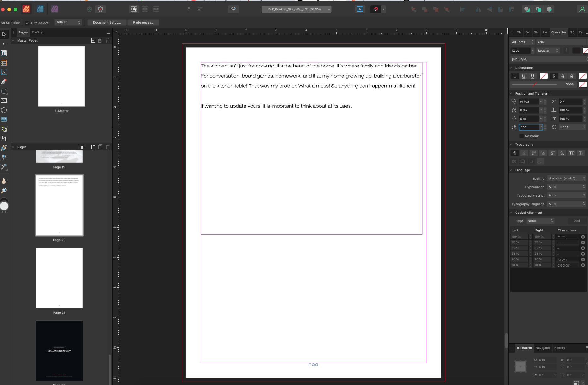The width and height of the screenshot is (588, 385).
Task: Flip the selection horizontally
Action: click(479, 9)
